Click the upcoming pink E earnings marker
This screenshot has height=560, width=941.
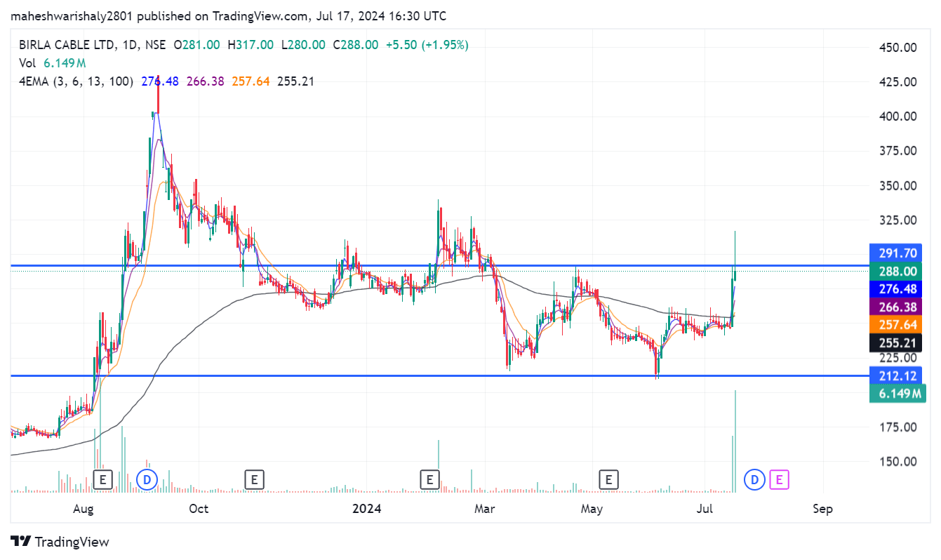point(779,480)
